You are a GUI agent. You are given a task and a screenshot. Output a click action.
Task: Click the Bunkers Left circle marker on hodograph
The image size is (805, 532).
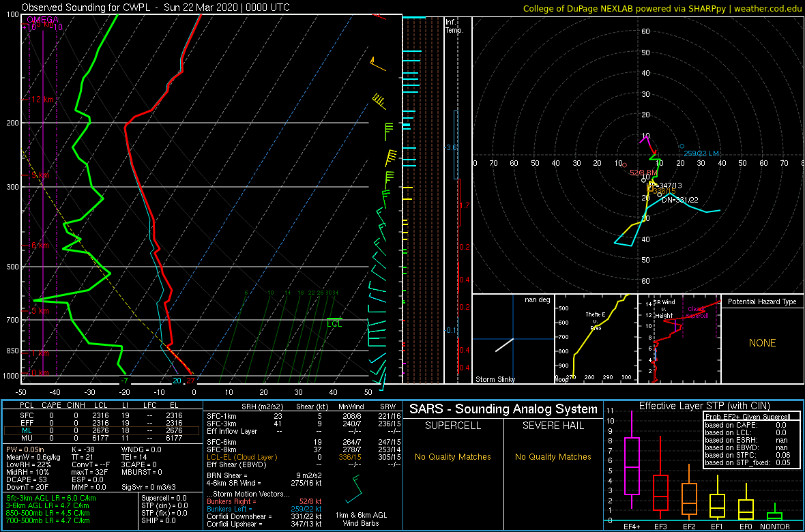click(x=682, y=147)
